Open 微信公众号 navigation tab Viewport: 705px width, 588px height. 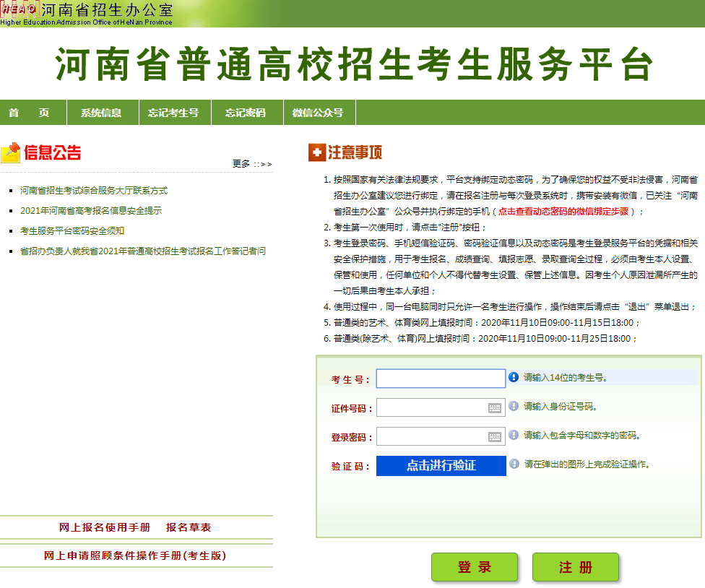click(x=320, y=113)
